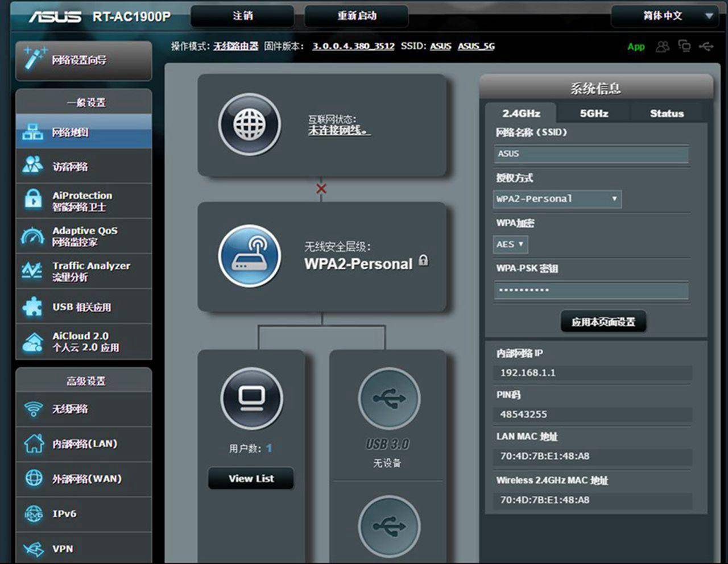Click the USB status icon in top bar
The width and height of the screenshot is (728, 564).
coord(706,47)
